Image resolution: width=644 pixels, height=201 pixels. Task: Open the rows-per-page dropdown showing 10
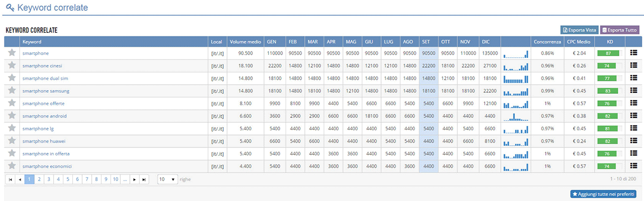click(x=167, y=180)
